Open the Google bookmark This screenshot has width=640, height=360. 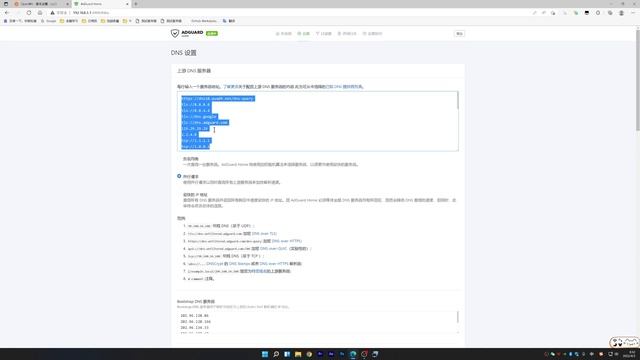point(49,21)
